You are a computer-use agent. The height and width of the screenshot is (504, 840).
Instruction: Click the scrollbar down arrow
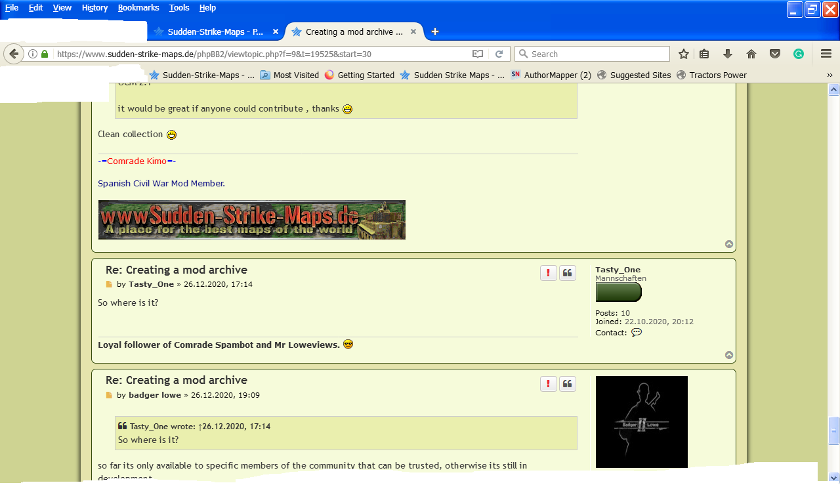pyautogui.click(x=834, y=477)
